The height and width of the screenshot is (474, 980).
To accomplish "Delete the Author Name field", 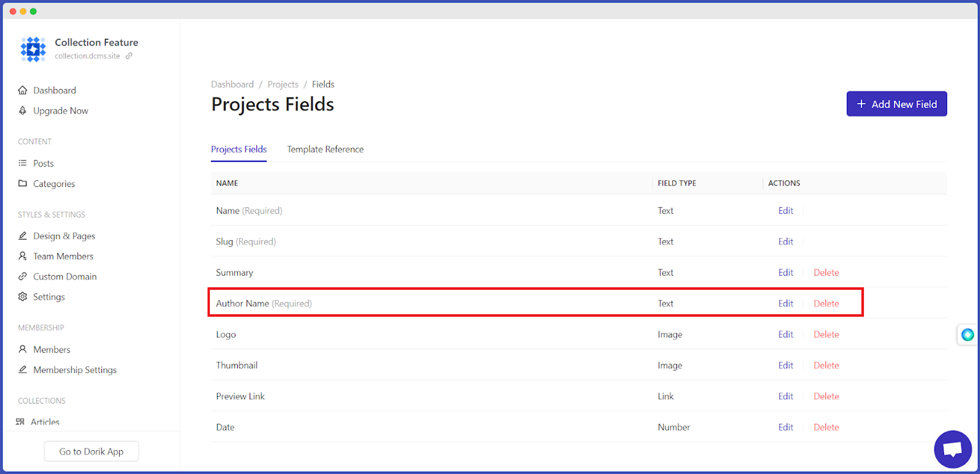I will pyautogui.click(x=826, y=304).
